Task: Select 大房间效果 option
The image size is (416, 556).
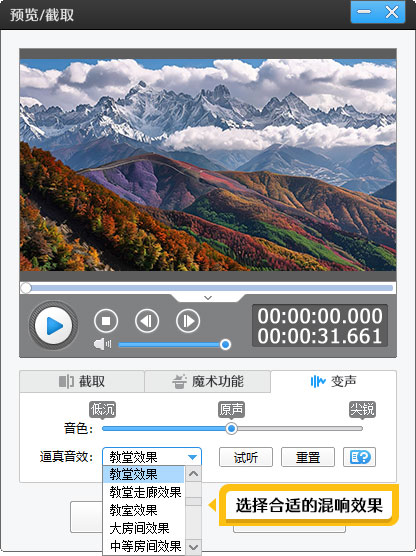Action: coord(139,528)
